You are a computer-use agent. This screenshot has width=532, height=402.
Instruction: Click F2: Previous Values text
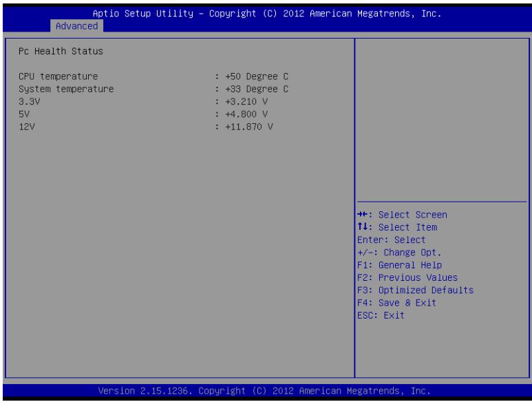pos(407,277)
